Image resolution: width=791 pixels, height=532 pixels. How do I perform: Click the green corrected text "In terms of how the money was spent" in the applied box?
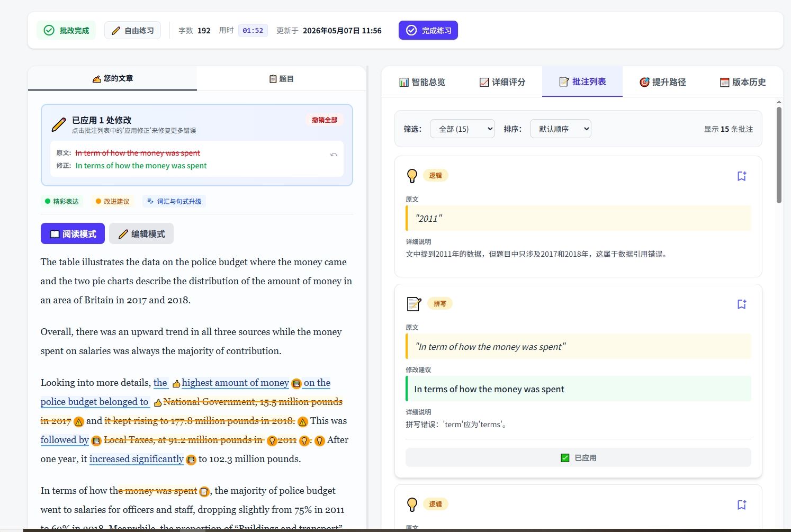pyautogui.click(x=141, y=166)
